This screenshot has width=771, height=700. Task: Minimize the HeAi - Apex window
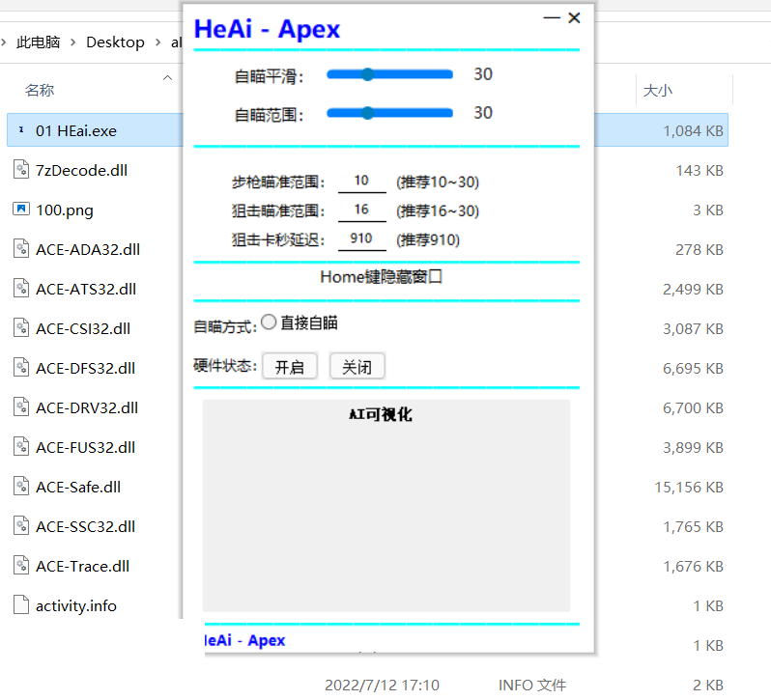pyautogui.click(x=552, y=18)
